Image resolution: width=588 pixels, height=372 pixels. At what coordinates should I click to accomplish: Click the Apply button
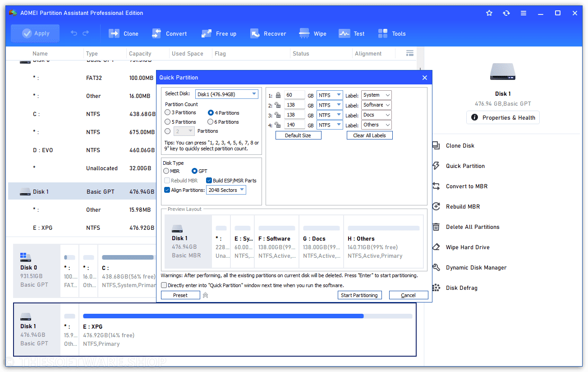pos(35,33)
